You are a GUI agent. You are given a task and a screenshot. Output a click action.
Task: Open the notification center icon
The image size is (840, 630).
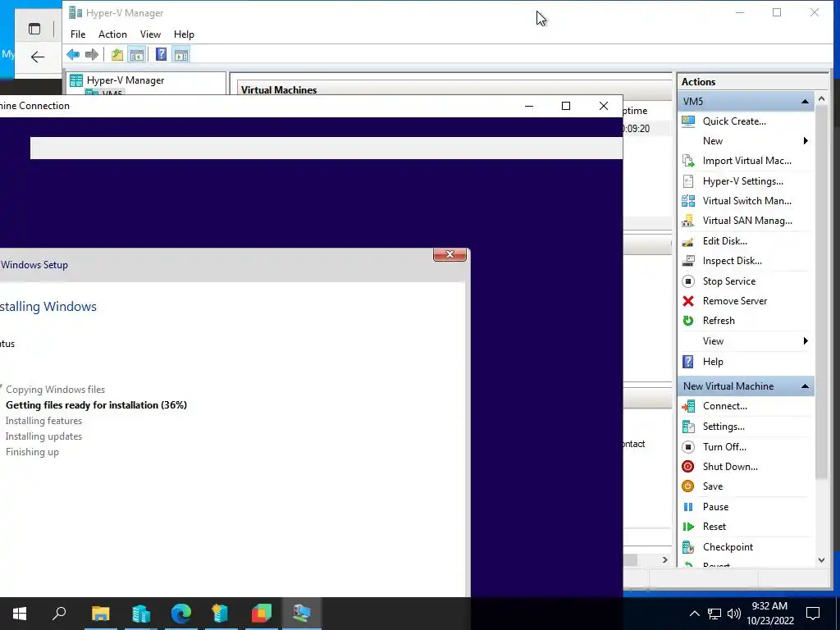click(813, 614)
